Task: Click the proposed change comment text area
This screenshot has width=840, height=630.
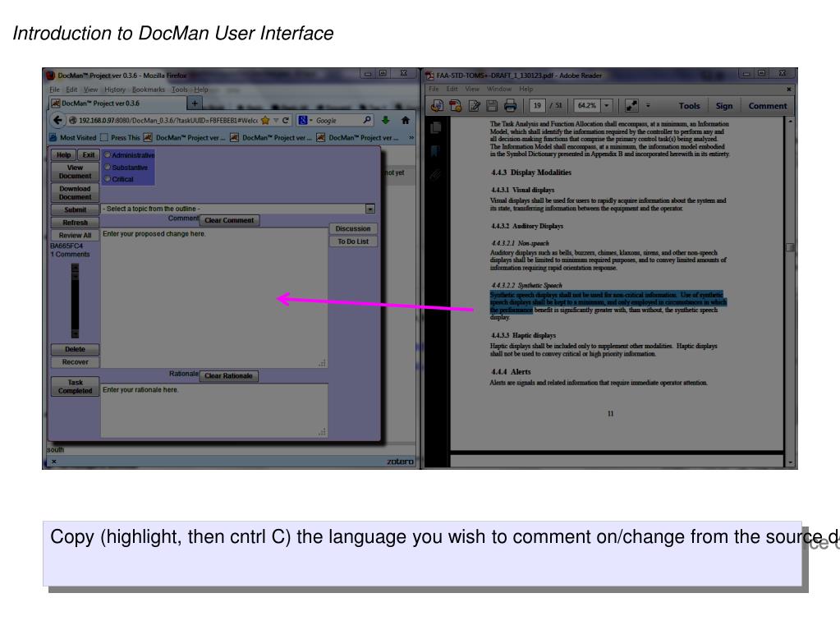Action: click(x=214, y=297)
